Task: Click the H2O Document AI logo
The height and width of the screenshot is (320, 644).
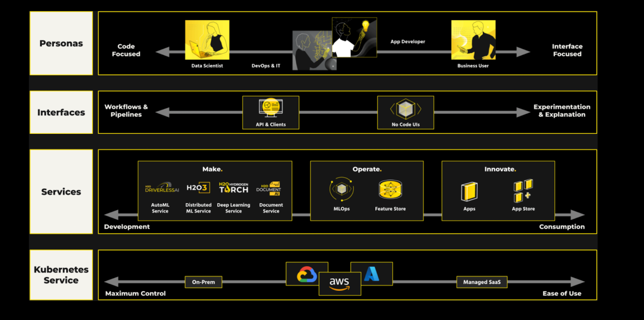Action: pyautogui.click(x=268, y=188)
